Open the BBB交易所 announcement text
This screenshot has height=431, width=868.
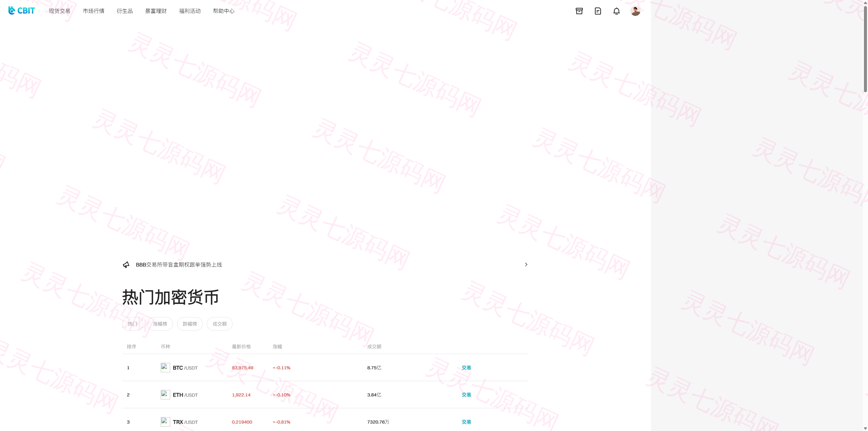pos(179,265)
